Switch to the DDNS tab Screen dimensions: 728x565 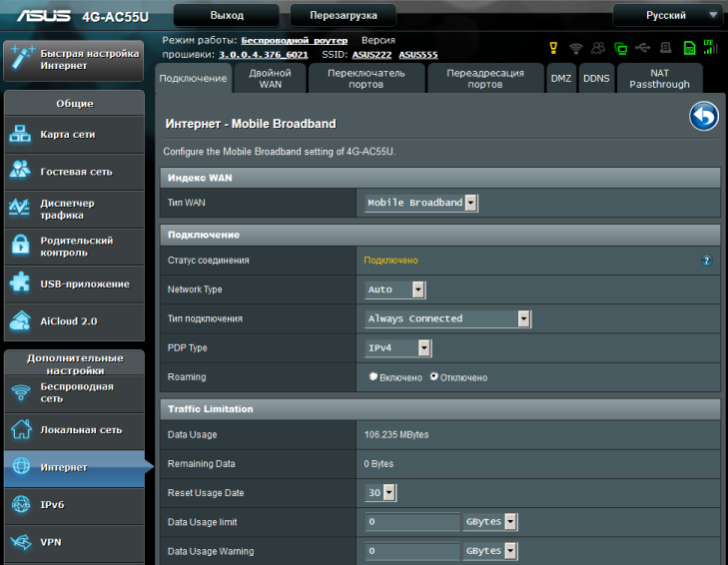[x=596, y=79]
